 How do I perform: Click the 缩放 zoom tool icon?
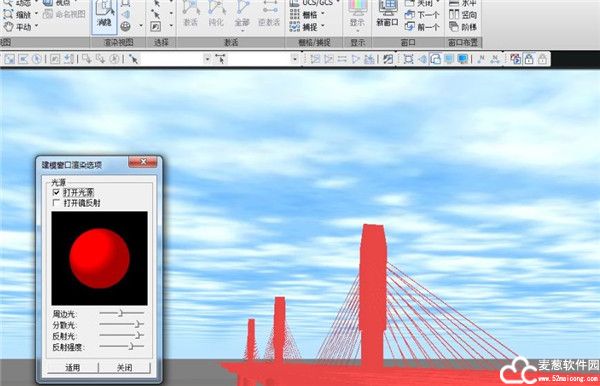[8, 15]
